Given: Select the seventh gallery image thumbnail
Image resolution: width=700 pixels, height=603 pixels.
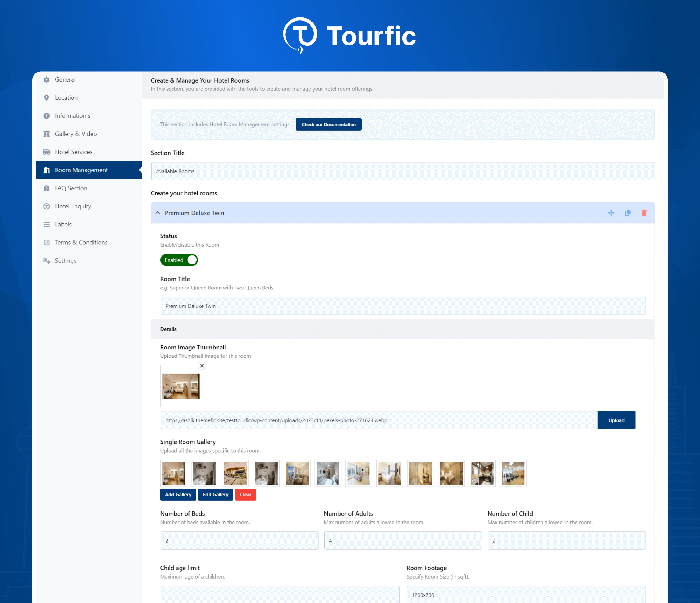Looking at the screenshot, I should pyautogui.click(x=359, y=473).
